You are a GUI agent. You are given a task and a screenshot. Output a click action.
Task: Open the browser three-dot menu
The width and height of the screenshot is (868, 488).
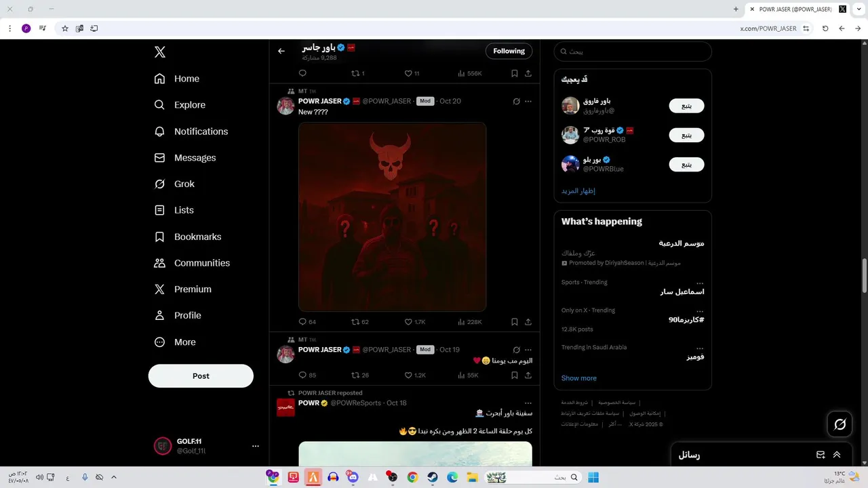(9, 28)
